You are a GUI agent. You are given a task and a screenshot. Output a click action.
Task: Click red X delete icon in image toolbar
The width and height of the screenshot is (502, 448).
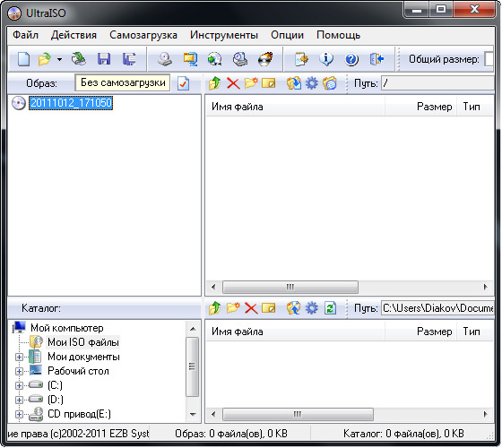(x=233, y=84)
